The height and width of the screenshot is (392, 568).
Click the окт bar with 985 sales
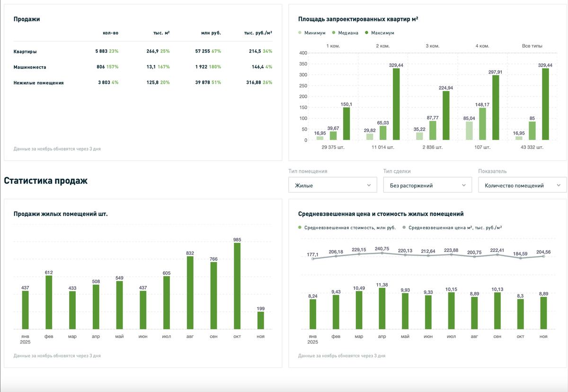(x=237, y=286)
